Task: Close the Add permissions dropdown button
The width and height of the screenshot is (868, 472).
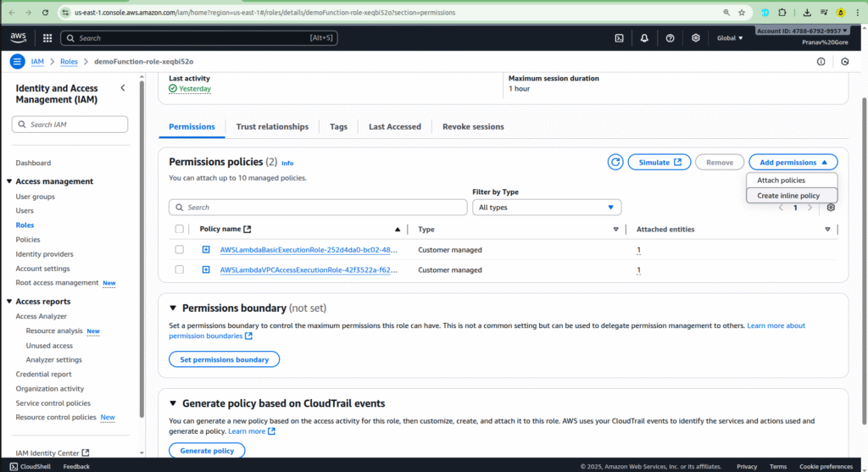Action: (793, 162)
